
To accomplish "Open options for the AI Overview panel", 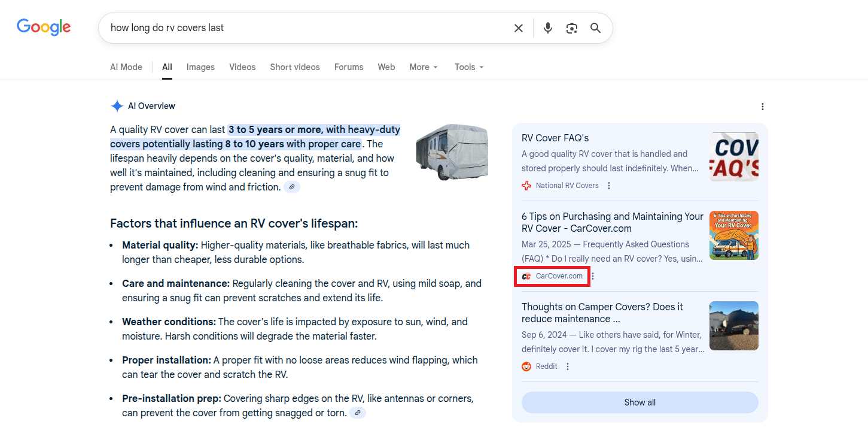I will pos(763,106).
